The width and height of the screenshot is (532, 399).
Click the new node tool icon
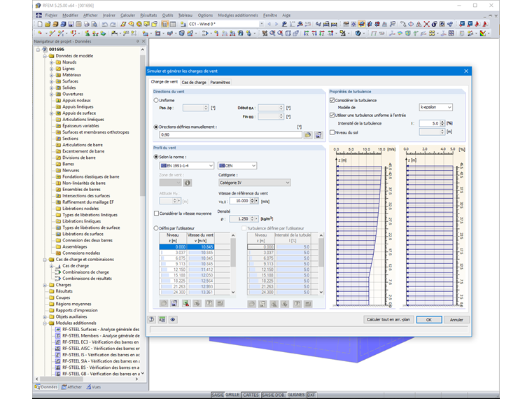point(40,34)
